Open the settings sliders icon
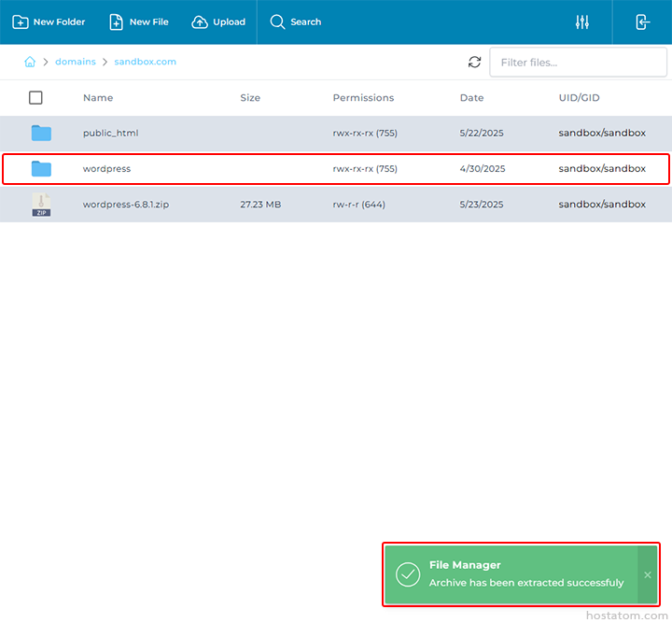 [x=582, y=22]
